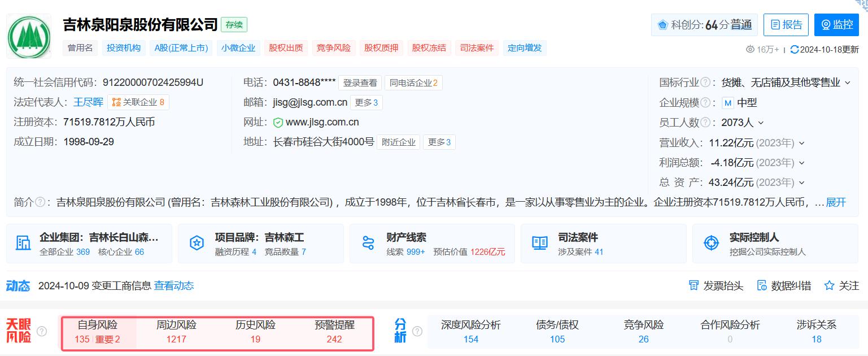Expand the 国标行业 industry dropdown arrow
The image size is (868, 356).
[847, 83]
